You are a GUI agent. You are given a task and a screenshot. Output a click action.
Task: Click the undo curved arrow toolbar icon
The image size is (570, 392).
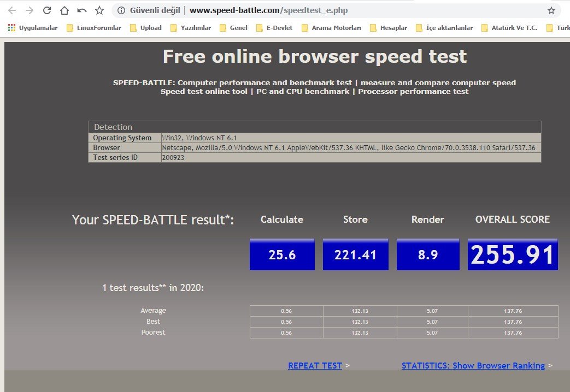[82, 10]
